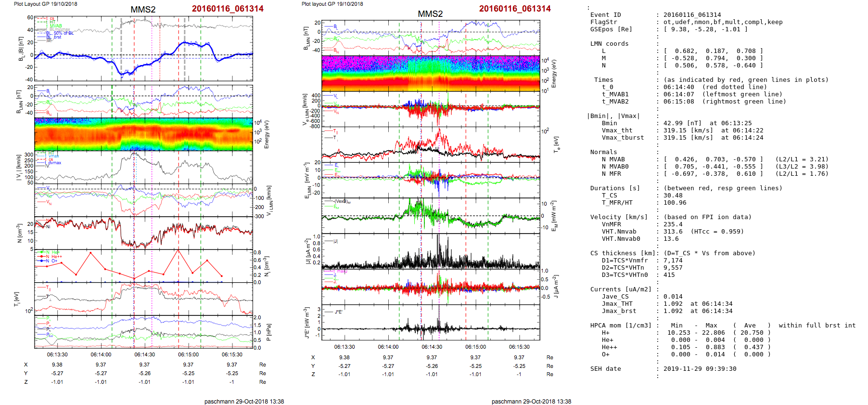Click the J*E' legend label in the bottom right panel

pyautogui.click(x=338, y=312)
